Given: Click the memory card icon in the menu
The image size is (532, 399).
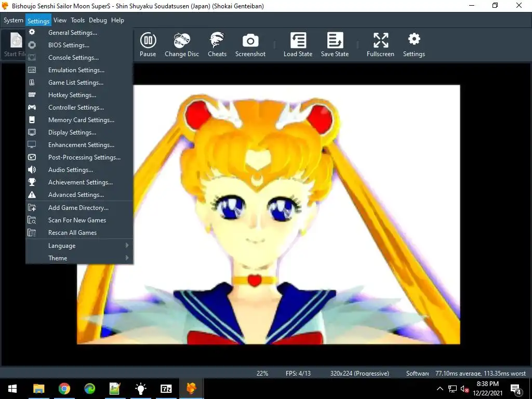Looking at the screenshot, I should click(32, 120).
